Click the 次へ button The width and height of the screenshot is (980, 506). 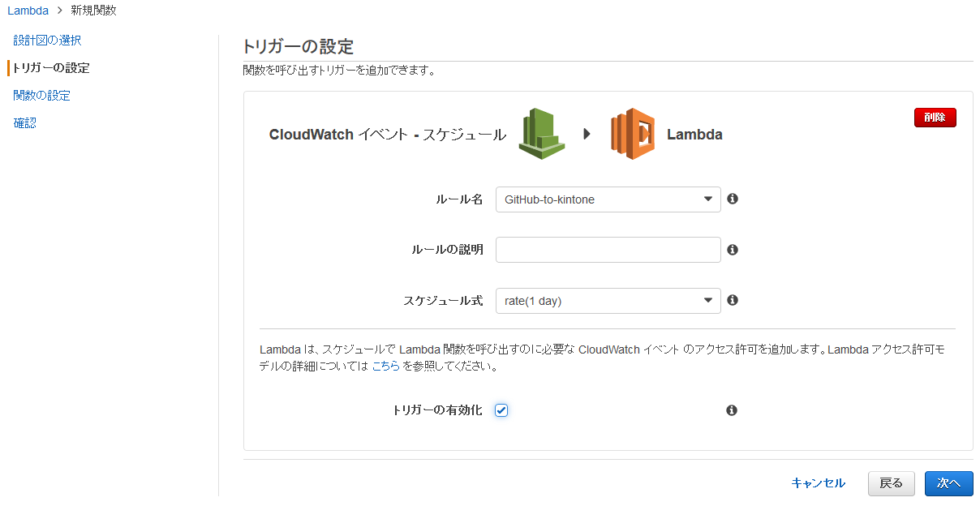948,483
